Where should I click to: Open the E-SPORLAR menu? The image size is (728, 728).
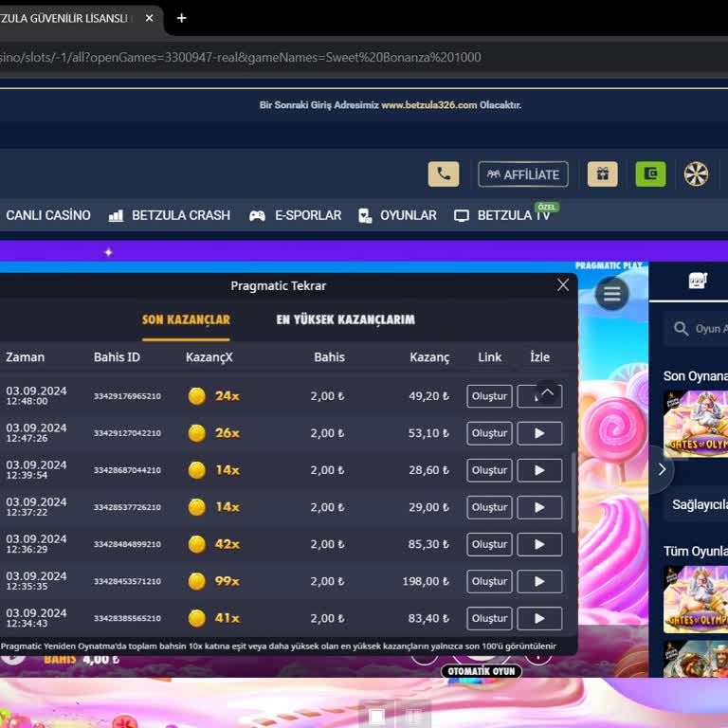coord(296,215)
